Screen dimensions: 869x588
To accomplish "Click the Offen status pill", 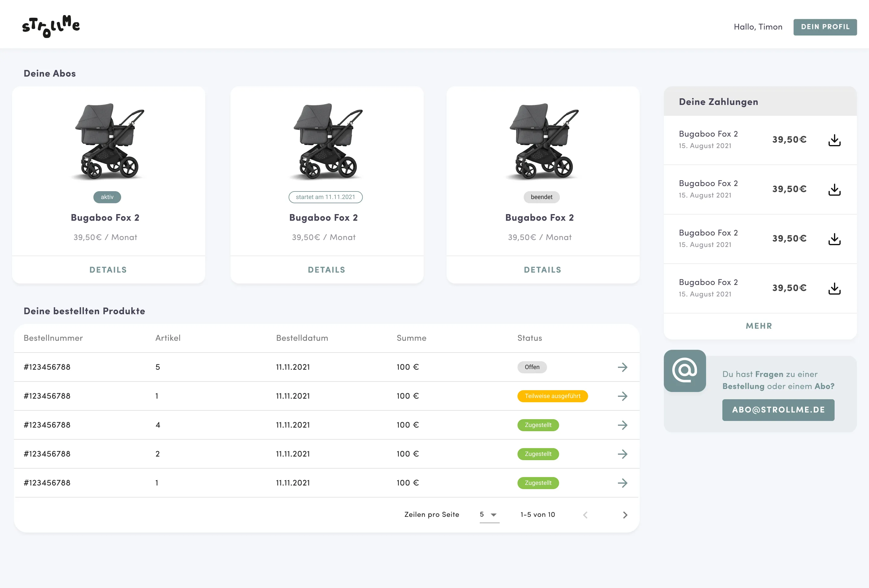I will tap(532, 367).
